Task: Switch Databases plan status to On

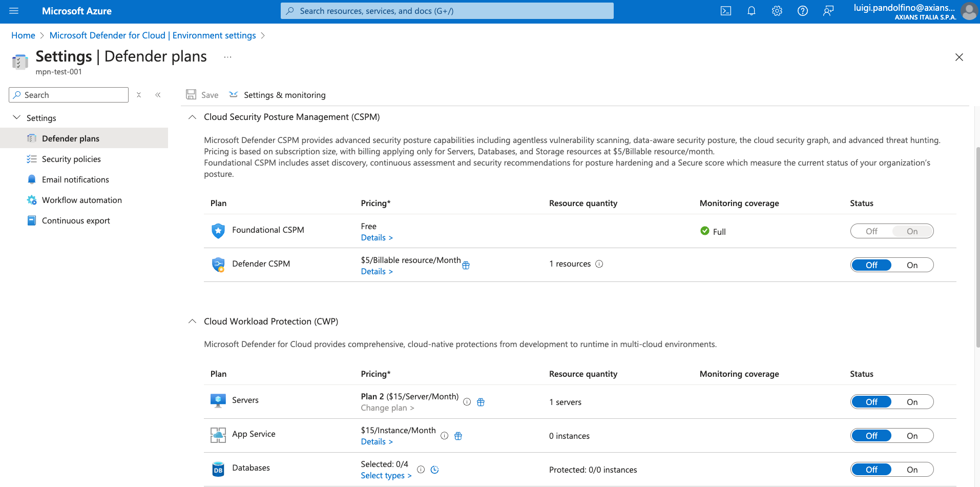Action: tap(912, 470)
